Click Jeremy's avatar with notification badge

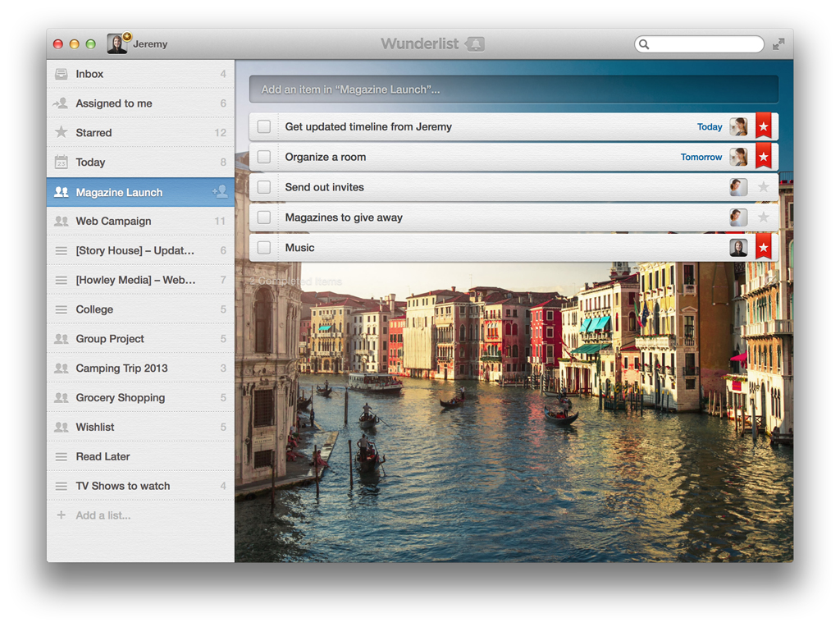116,43
